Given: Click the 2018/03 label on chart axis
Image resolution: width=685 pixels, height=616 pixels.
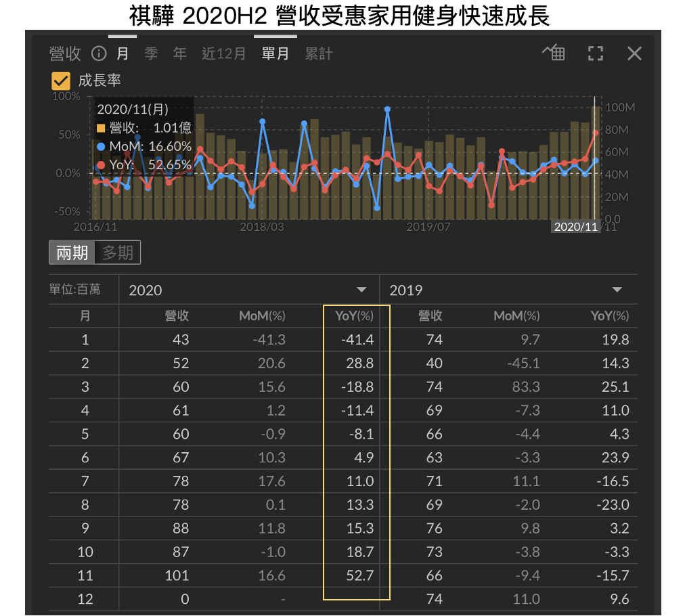Looking at the screenshot, I should point(262,227).
